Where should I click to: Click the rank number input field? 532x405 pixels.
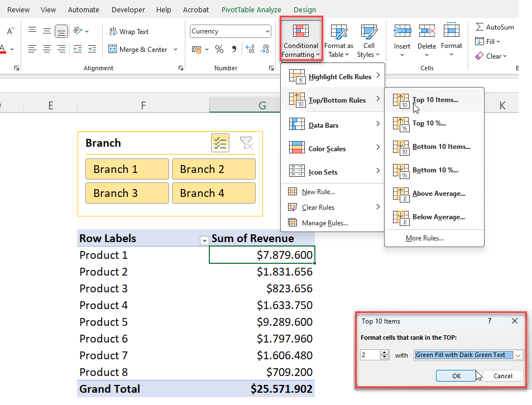pyautogui.click(x=370, y=355)
